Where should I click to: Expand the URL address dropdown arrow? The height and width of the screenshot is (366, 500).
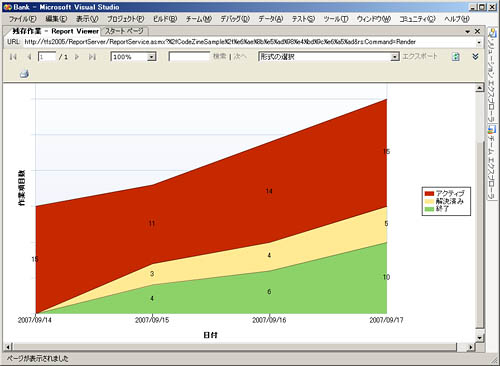pos(479,42)
